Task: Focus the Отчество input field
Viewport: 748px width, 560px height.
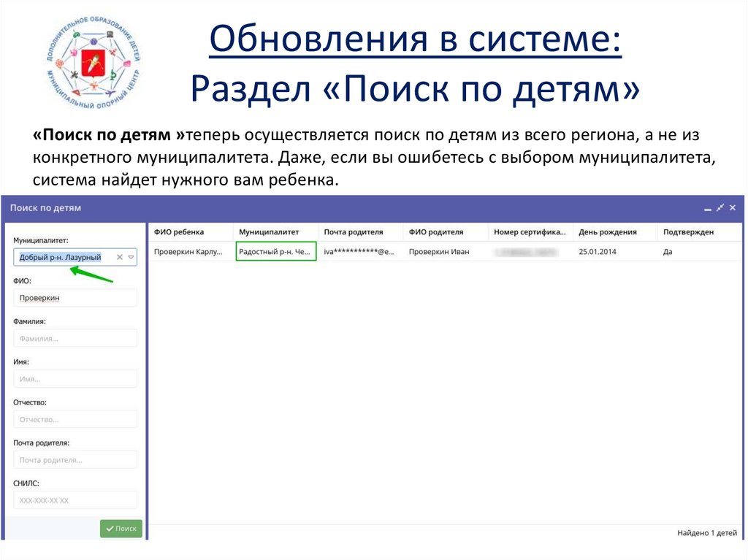Action: point(75,419)
